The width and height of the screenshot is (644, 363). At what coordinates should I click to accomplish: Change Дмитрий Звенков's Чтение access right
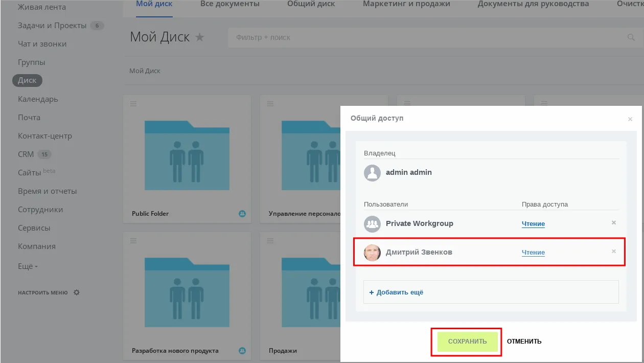tap(533, 253)
